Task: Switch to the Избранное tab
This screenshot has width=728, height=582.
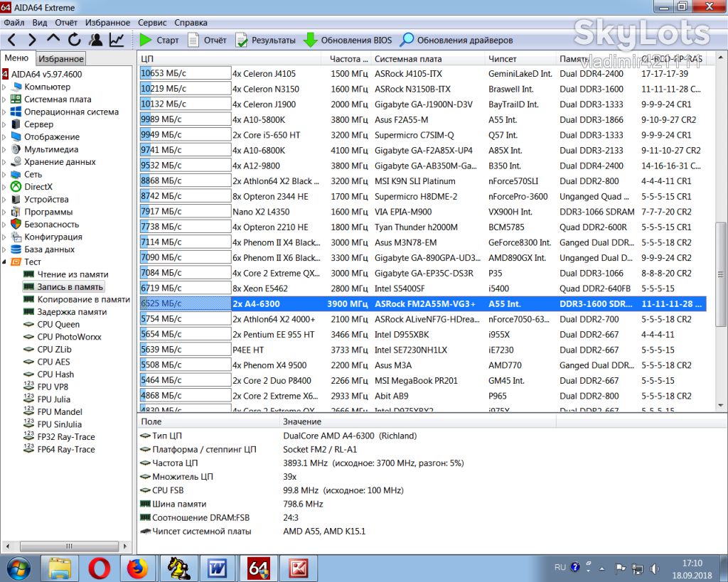Action: (61, 59)
